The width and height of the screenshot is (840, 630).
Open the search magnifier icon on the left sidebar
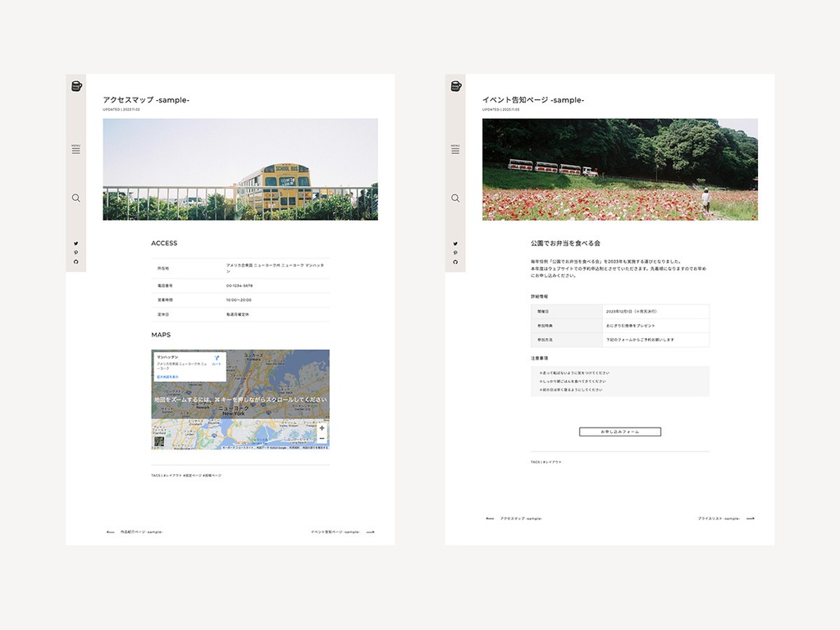(x=76, y=198)
